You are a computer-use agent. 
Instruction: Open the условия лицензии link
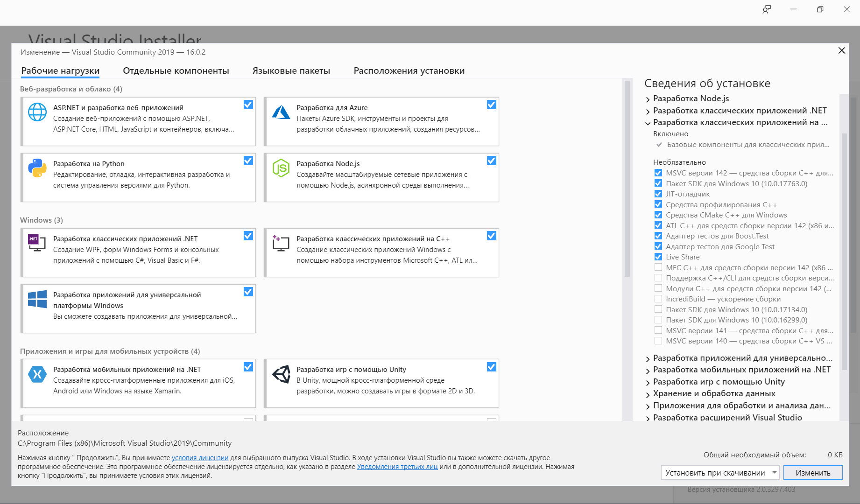pyautogui.click(x=200, y=458)
